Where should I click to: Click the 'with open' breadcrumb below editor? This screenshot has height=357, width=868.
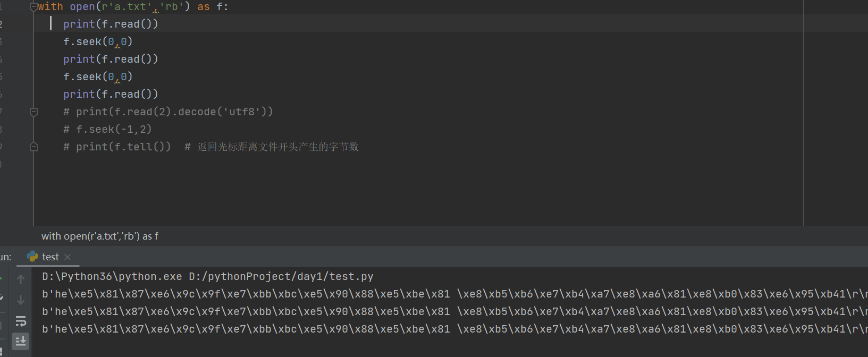tap(100, 236)
